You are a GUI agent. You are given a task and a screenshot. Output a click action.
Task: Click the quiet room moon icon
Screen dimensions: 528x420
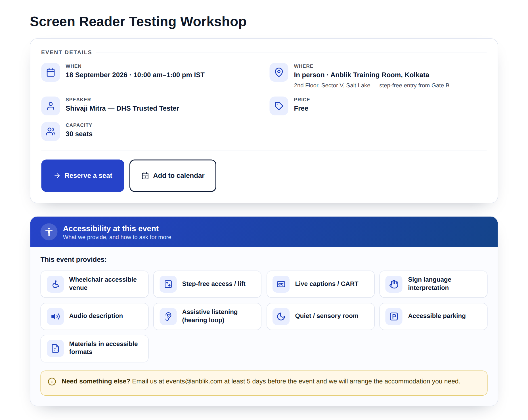(x=281, y=316)
